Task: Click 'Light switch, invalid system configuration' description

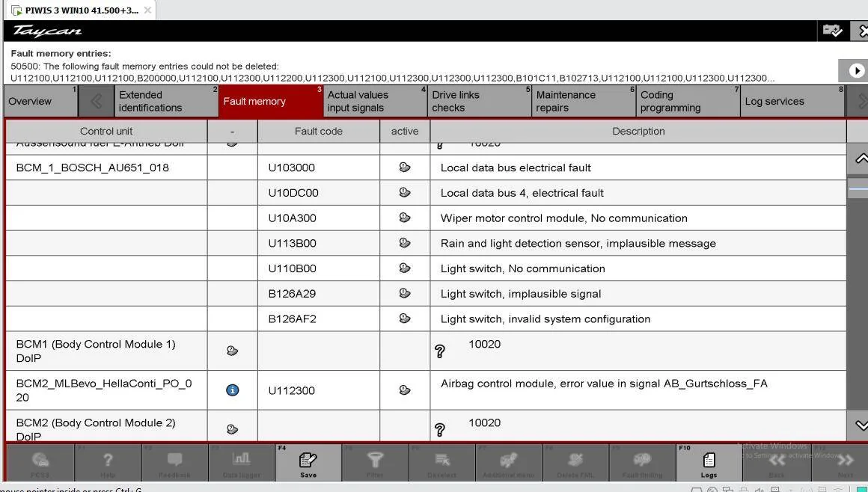Action: click(545, 319)
